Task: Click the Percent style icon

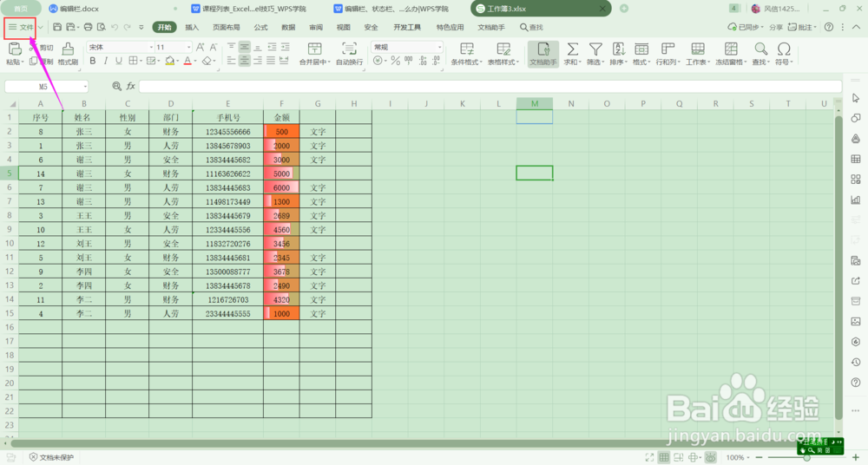Action: [x=395, y=61]
